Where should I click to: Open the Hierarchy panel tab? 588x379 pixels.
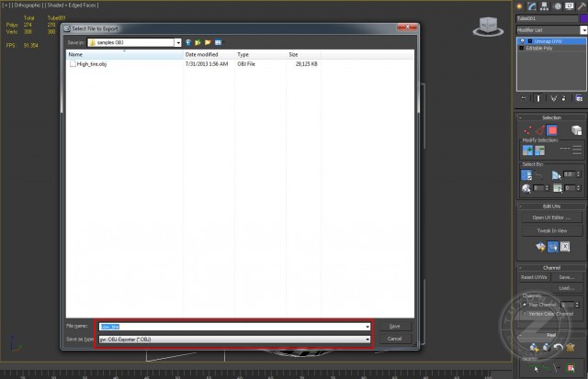pos(544,6)
